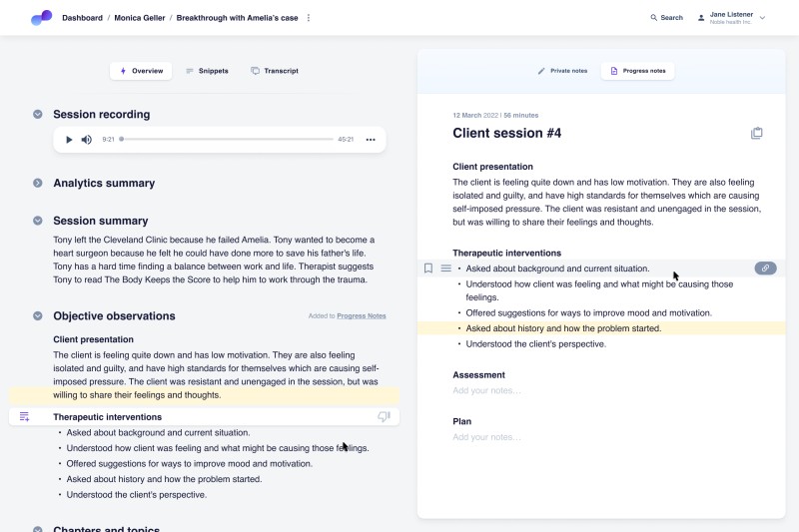799x532 pixels.
Task: Click 'Understood the client's perspective.' in progress notes
Action: tap(536, 344)
